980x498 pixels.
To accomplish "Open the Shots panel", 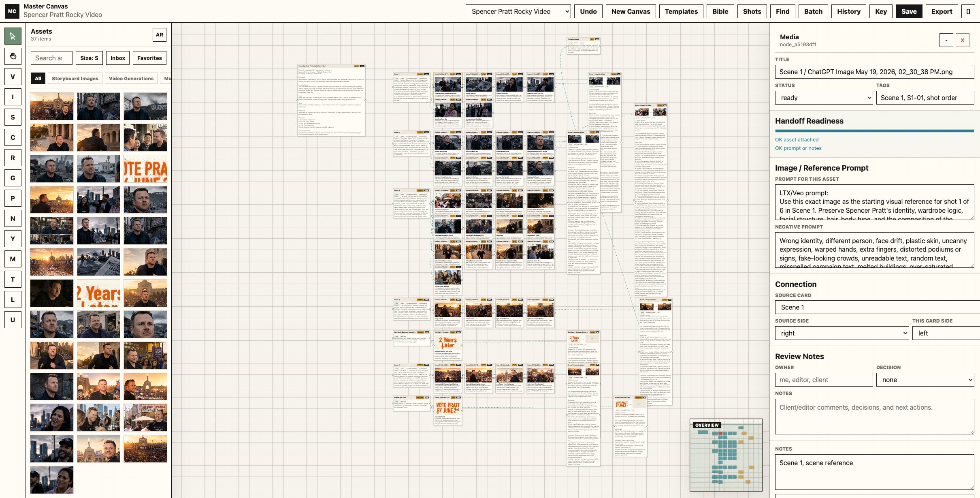I will pyautogui.click(x=752, y=11).
